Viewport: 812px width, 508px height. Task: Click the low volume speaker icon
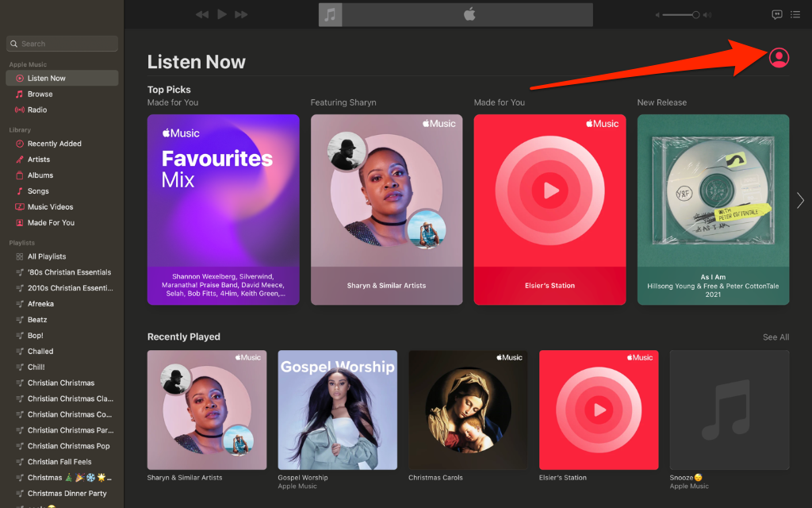pyautogui.click(x=657, y=15)
